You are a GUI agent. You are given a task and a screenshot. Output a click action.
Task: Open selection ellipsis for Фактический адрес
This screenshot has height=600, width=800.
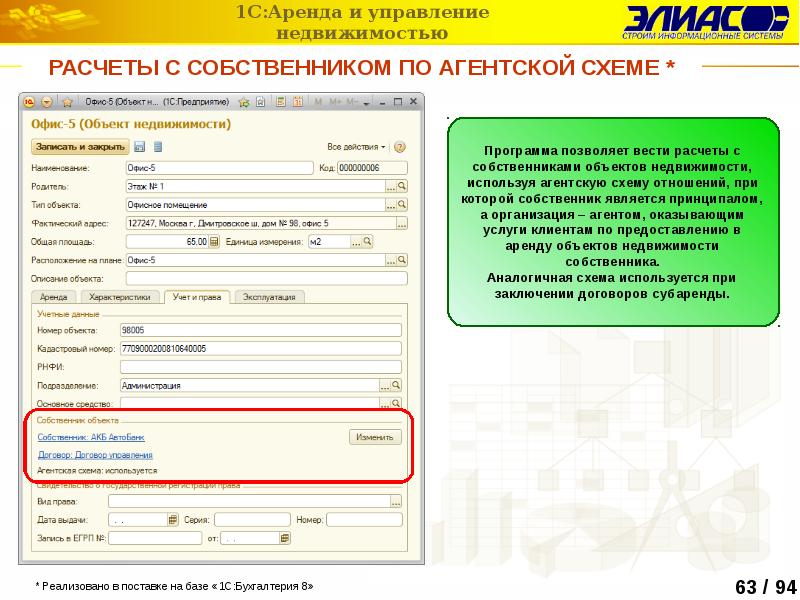[403, 223]
